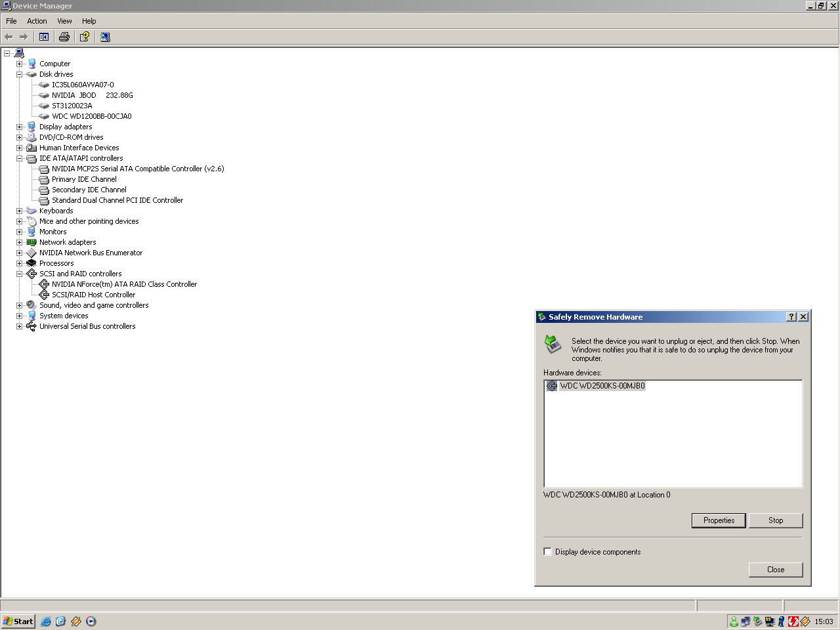Screen dimensions: 840x630
Task: Launch Internet Explorer from quick launch
Action: pos(46,621)
